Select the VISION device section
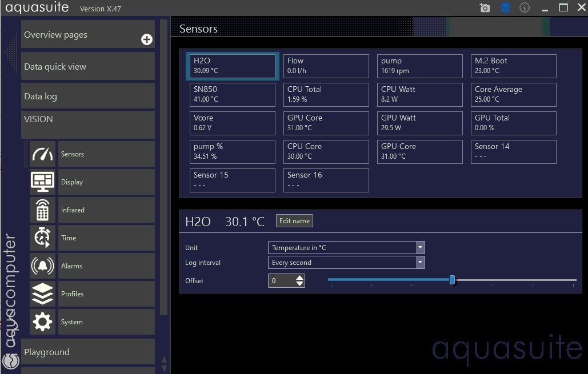Screen dimensions: 588x374 point(88,124)
